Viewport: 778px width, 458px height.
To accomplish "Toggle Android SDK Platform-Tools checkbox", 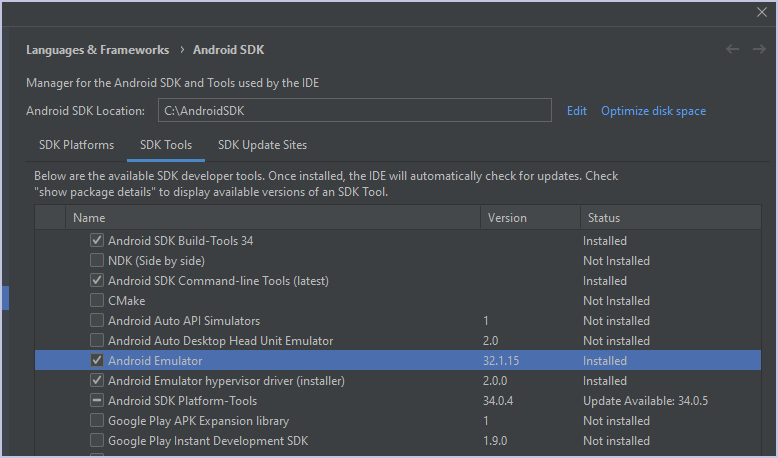I will point(97,401).
